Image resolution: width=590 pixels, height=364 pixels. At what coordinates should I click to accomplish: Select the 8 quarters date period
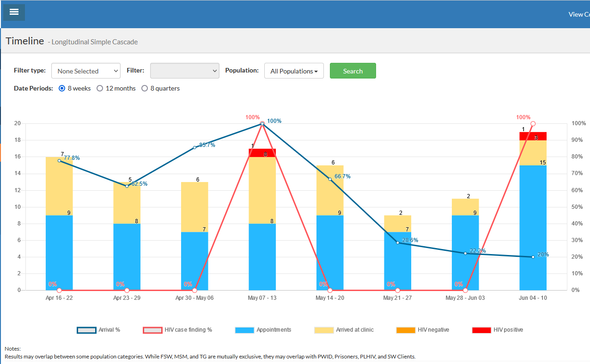tap(145, 88)
